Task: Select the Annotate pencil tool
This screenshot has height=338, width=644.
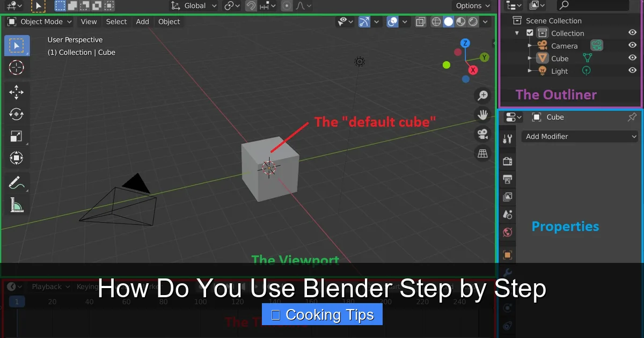Action: [17, 182]
